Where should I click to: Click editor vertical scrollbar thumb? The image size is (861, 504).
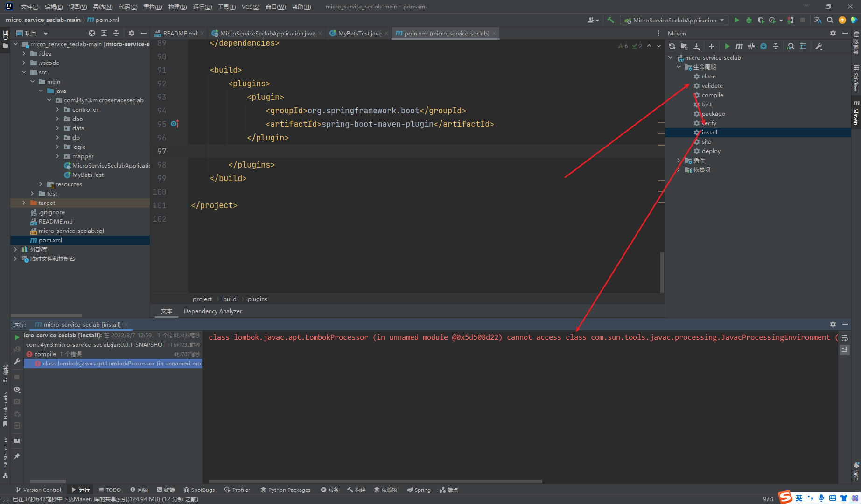coord(662,273)
